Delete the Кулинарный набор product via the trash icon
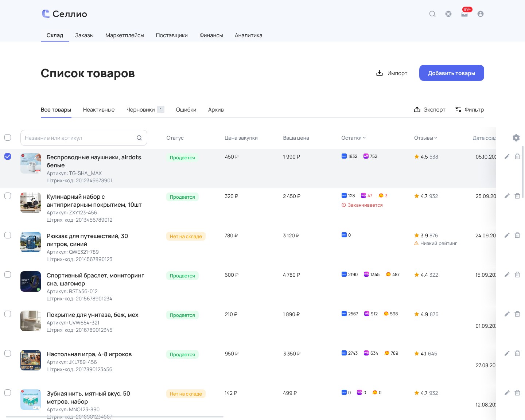 (x=517, y=196)
